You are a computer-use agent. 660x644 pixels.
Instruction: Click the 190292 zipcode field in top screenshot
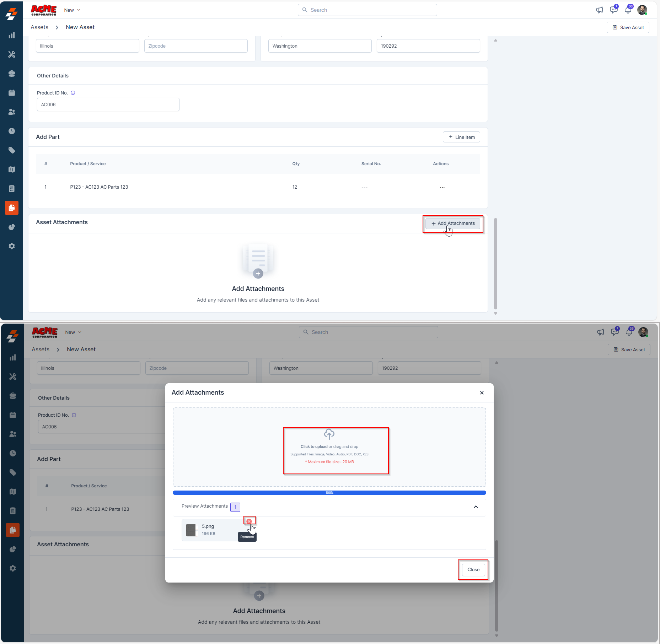pos(428,46)
